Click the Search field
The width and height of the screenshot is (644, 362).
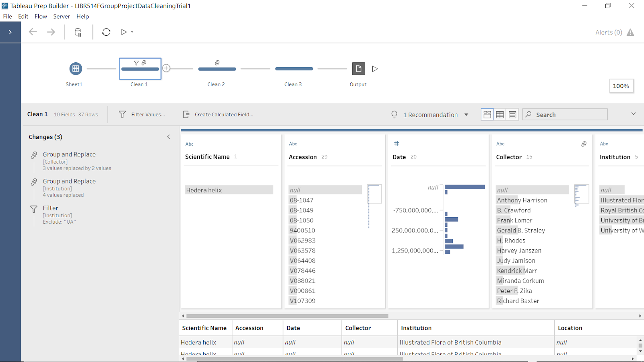(x=565, y=115)
